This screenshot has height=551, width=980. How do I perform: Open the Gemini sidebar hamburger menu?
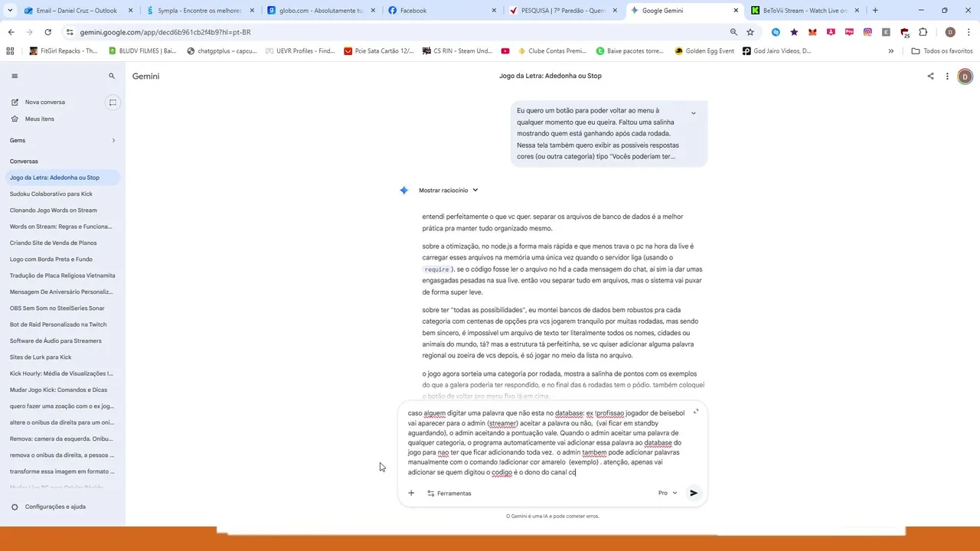coord(15,77)
